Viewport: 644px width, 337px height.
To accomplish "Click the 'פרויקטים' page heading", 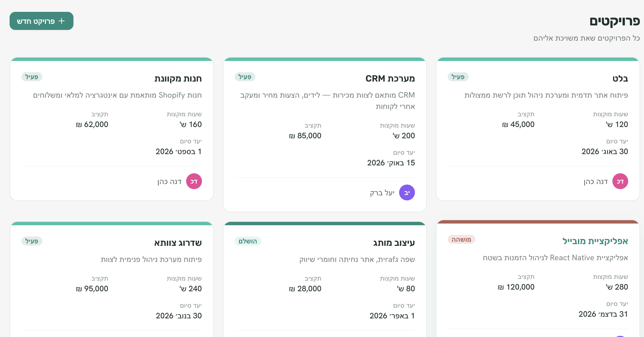I will click(x=615, y=21).
